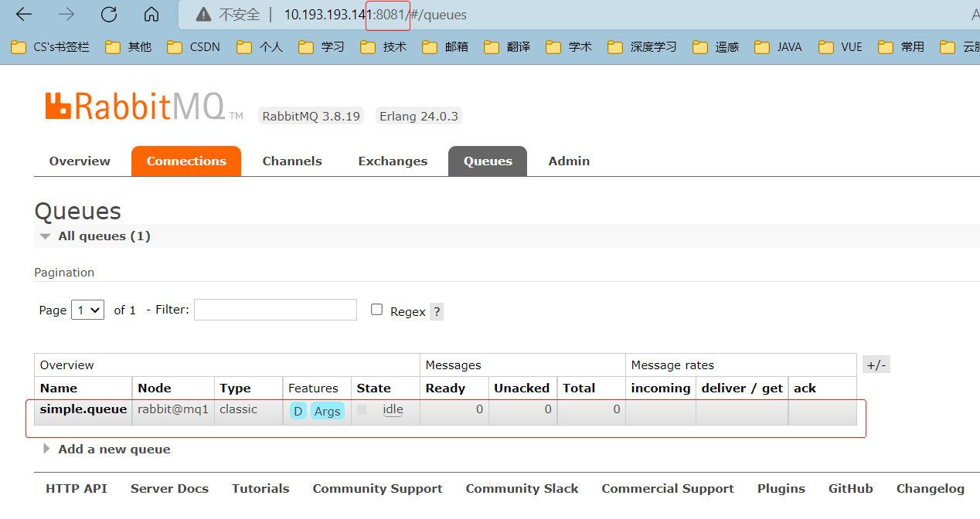Open the GitHub footer link

[x=851, y=489]
